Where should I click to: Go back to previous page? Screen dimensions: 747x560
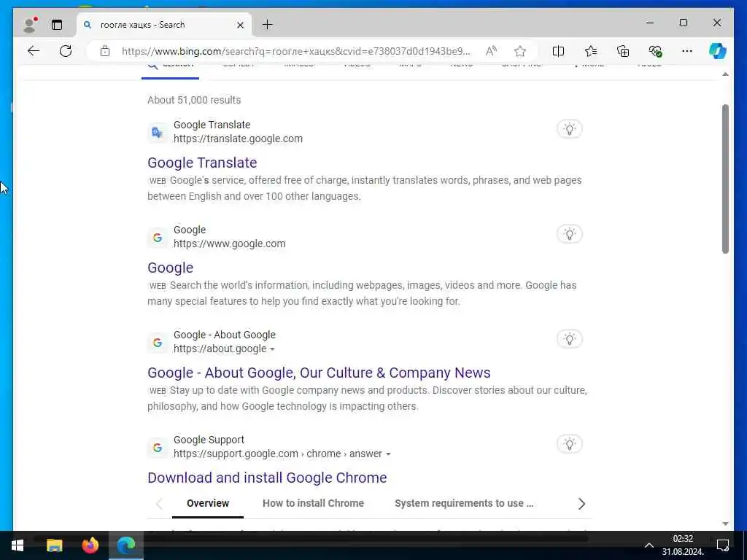(x=34, y=51)
